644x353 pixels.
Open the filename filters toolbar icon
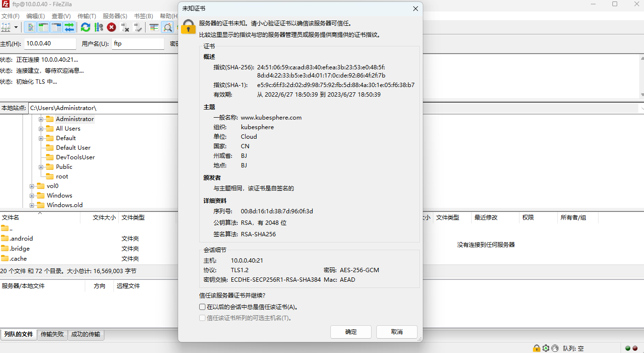pyautogui.click(x=154, y=27)
